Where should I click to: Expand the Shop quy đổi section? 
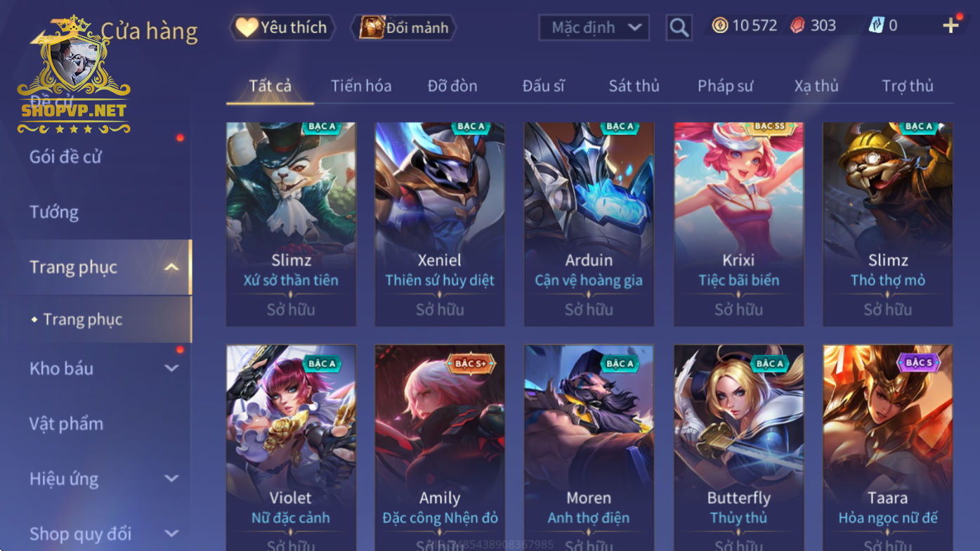click(171, 534)
